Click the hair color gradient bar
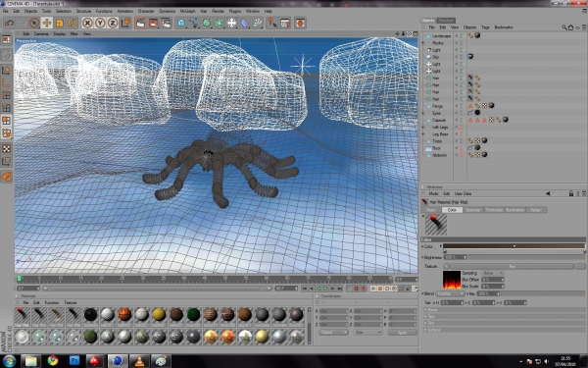 tap(514, 246)
